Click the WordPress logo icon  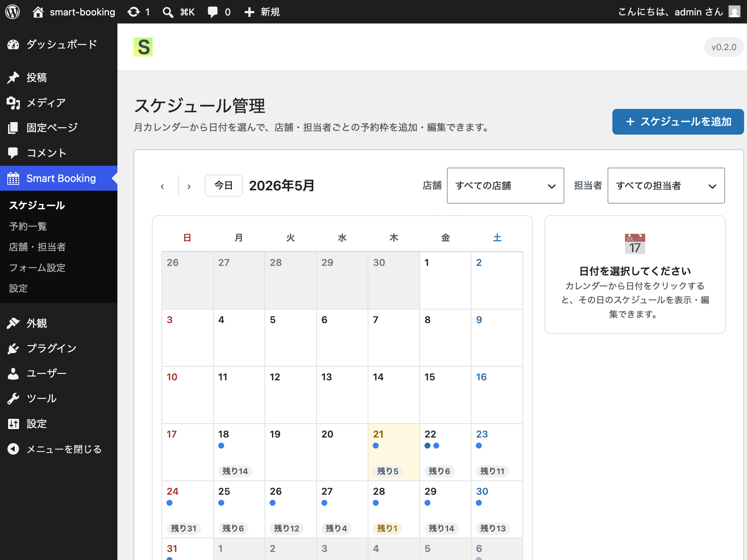tap(12, 12)
